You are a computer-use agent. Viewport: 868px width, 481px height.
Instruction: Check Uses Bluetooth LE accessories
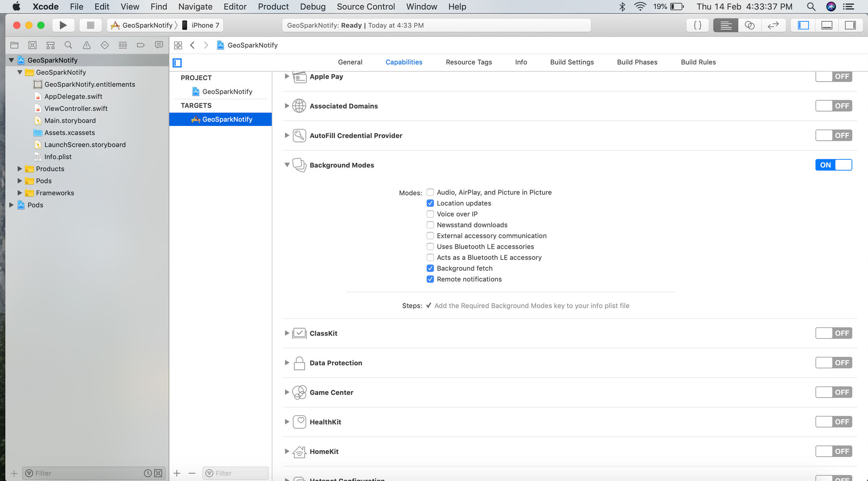coord(430,247)
